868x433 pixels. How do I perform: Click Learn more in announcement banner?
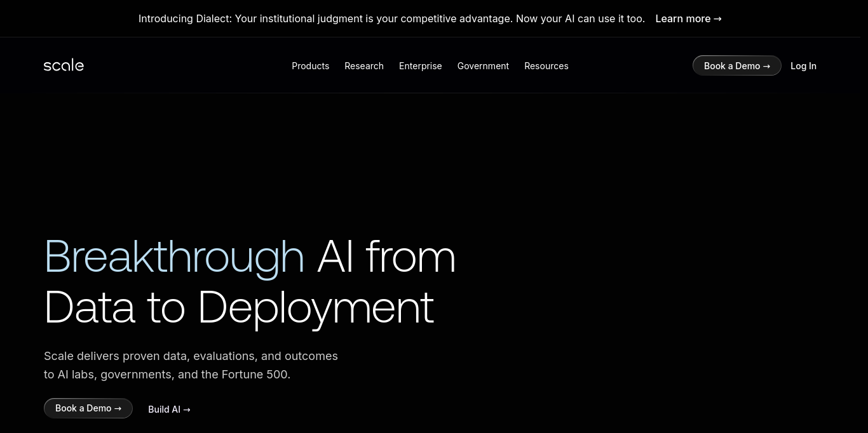[x=688, y=18]
